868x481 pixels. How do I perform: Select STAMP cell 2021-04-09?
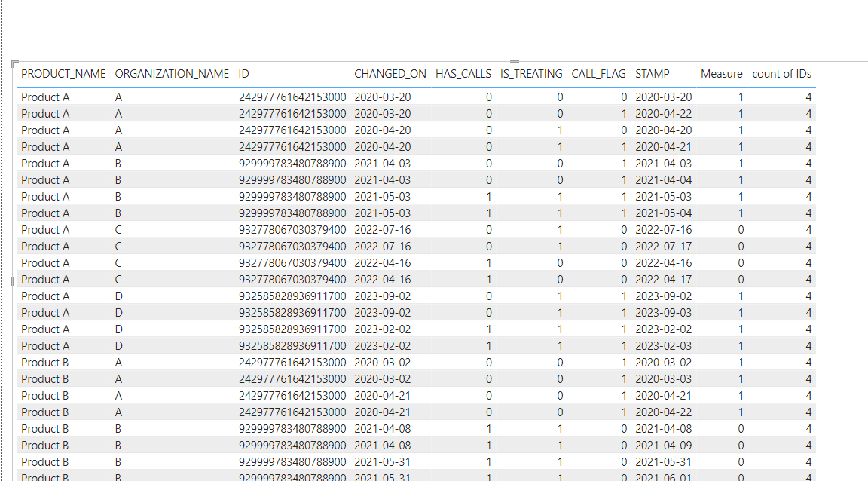tap(663, 446)
